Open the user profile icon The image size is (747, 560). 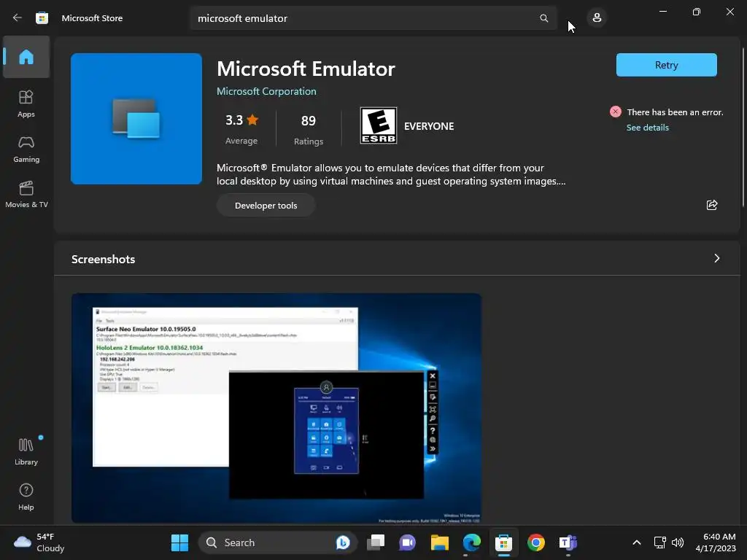(597, 18)
